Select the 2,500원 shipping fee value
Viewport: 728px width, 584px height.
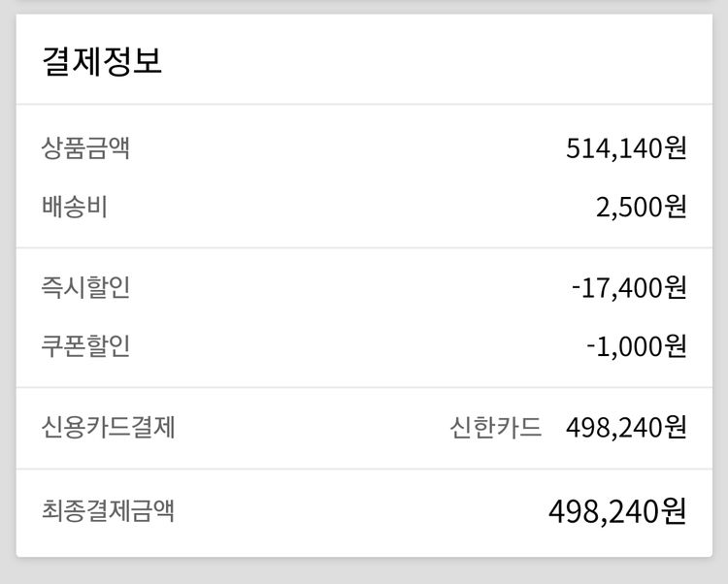pyautogui.click(x=641, y=207)
